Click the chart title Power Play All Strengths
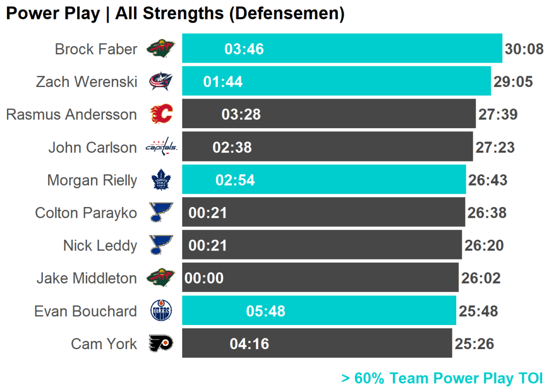 point(175,14)
